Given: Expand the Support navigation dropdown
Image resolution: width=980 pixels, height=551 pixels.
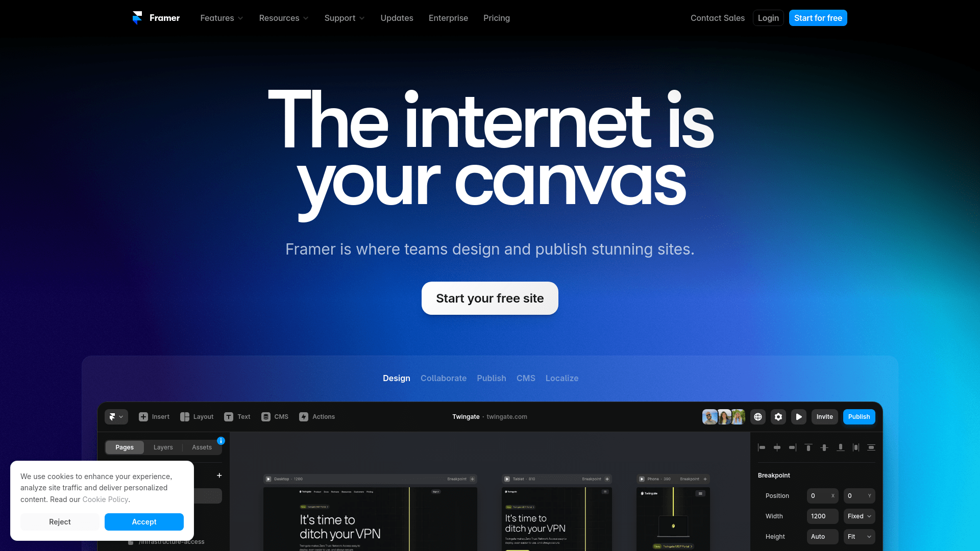Looking at the screenshot, I should coord(345,18).
